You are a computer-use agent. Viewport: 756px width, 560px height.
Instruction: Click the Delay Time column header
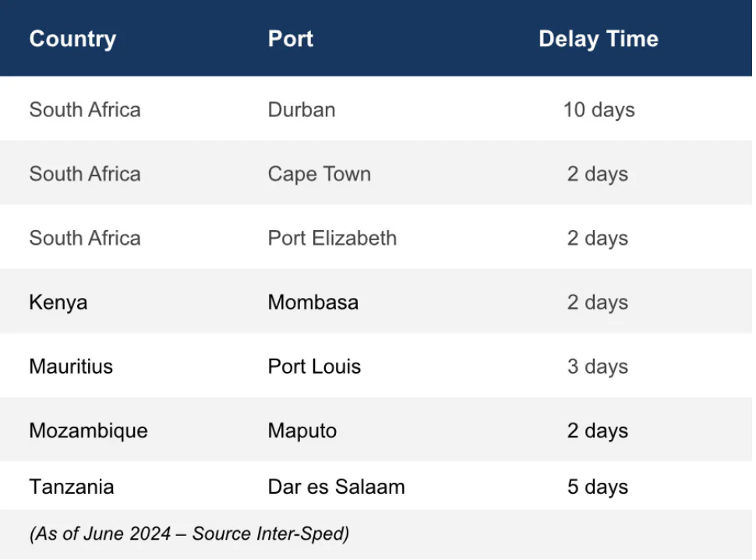pos(599,38)
